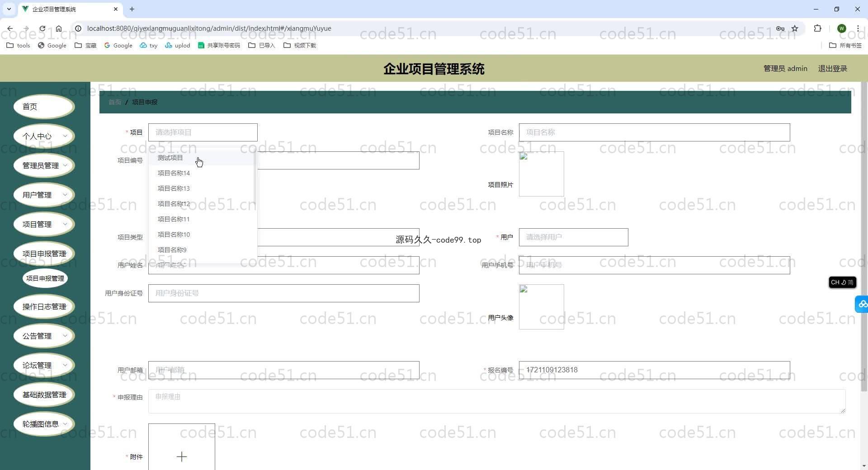Screen dimensions: 868x470
Task: Expand 用户管理 sidebar menu
Action: (44, 195)
